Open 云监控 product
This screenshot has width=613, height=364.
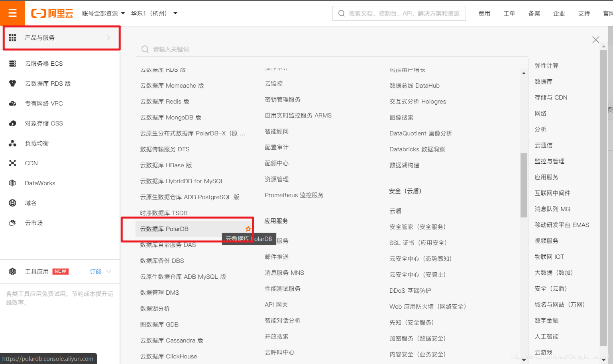coord(274,84)
